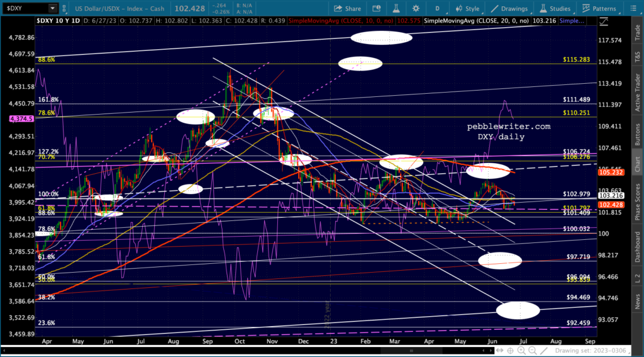Click the Studies button
Screen dimensions: 644x357
555,9
